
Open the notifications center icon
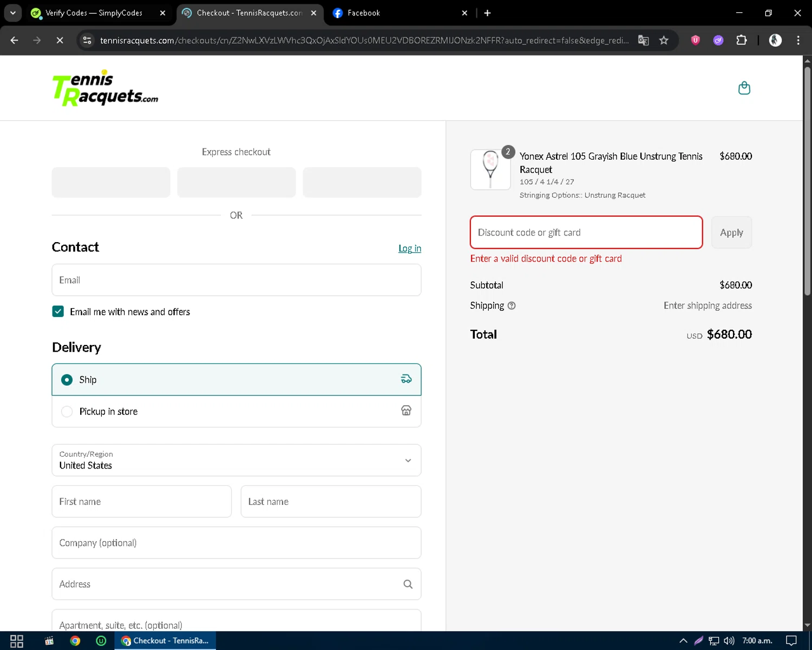click(791, 641)
